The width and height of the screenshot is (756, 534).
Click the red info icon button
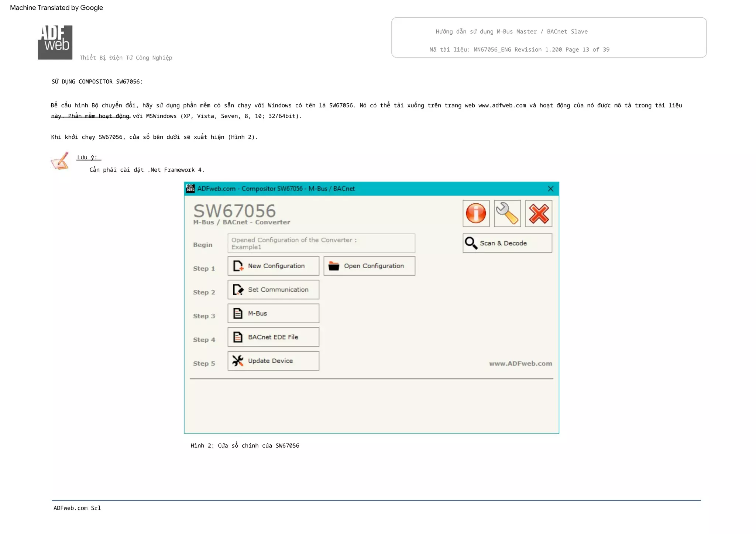tap(476, 213)
